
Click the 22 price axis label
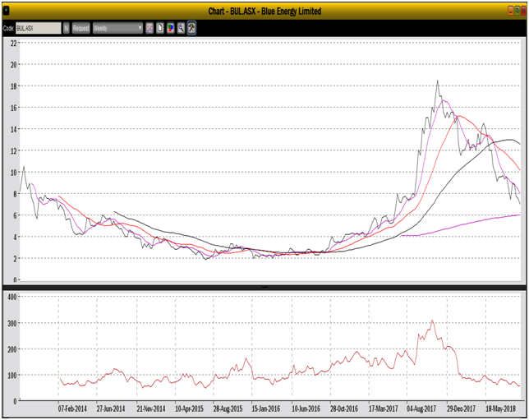pos(13,43)
